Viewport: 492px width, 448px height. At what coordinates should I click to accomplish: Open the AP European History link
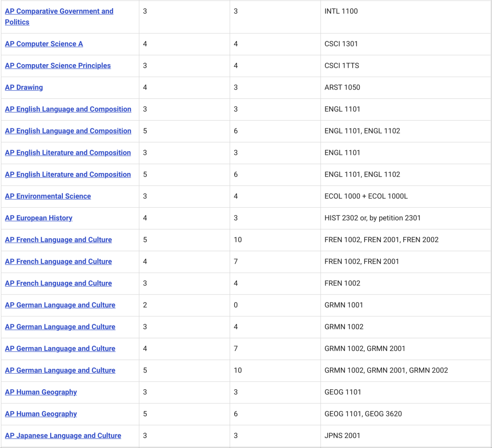pos(39,218)
